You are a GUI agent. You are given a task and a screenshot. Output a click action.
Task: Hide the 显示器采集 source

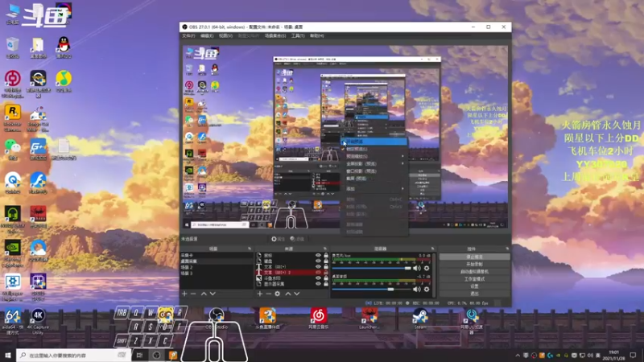(x=318, y=284)
